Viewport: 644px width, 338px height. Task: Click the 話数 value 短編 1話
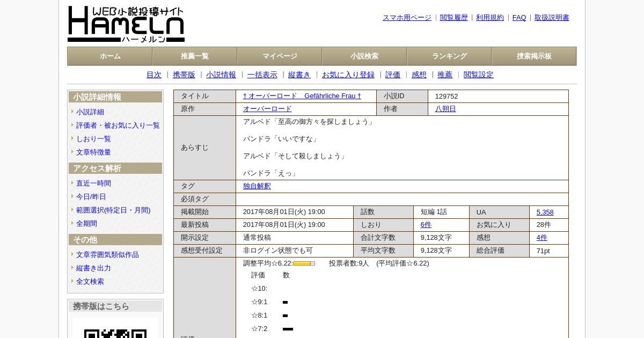tap(434, 212)
